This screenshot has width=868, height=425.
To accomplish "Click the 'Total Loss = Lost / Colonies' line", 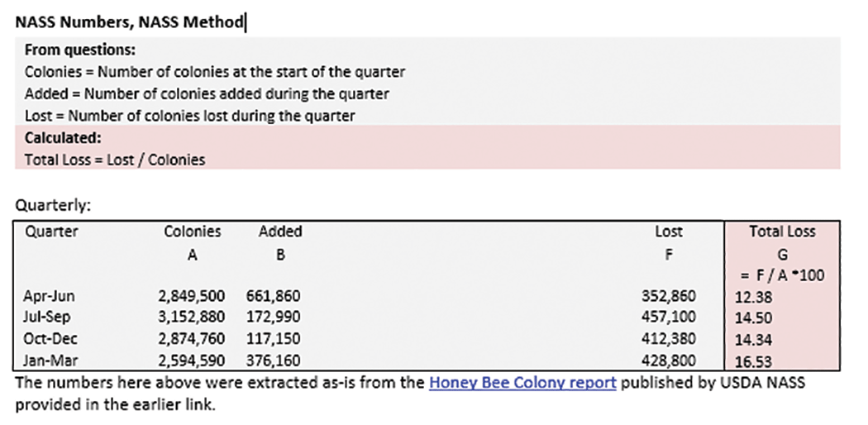I will pos(115,160).
